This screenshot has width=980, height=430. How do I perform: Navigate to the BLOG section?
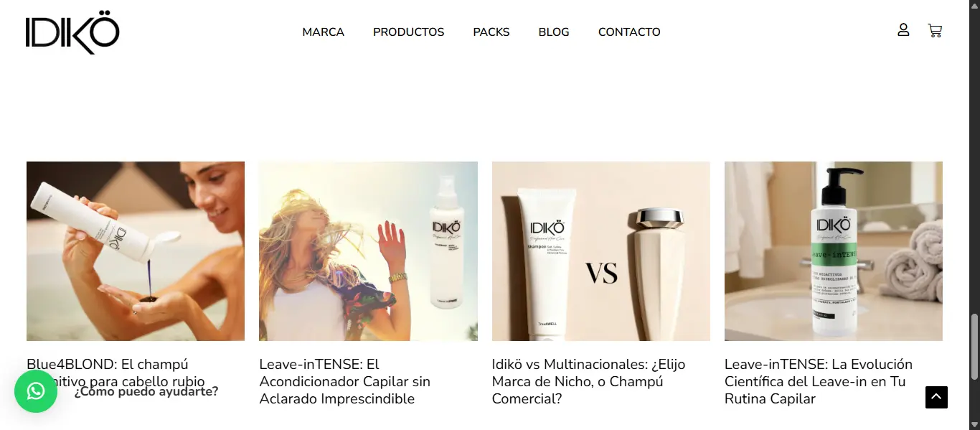(554, 32)
